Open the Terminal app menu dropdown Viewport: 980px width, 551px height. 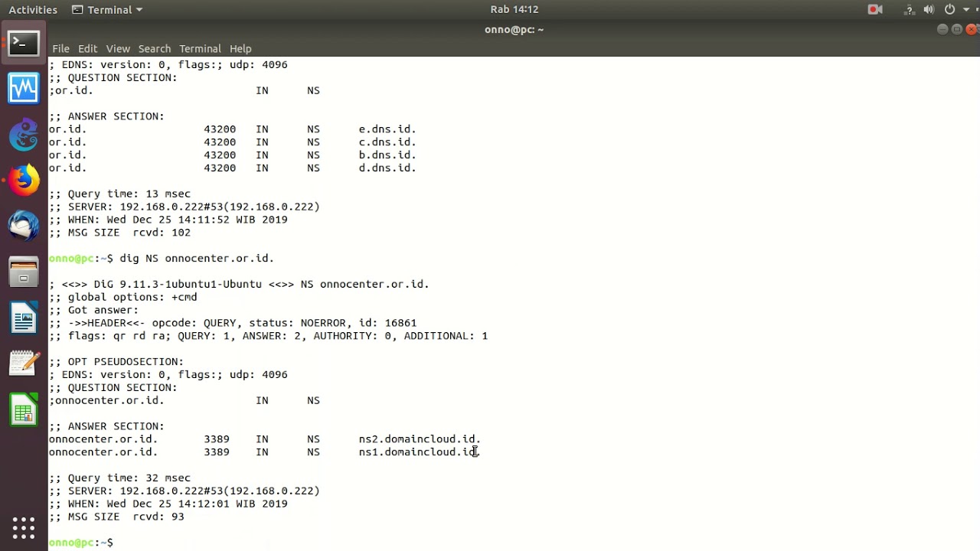pos(107,9)
